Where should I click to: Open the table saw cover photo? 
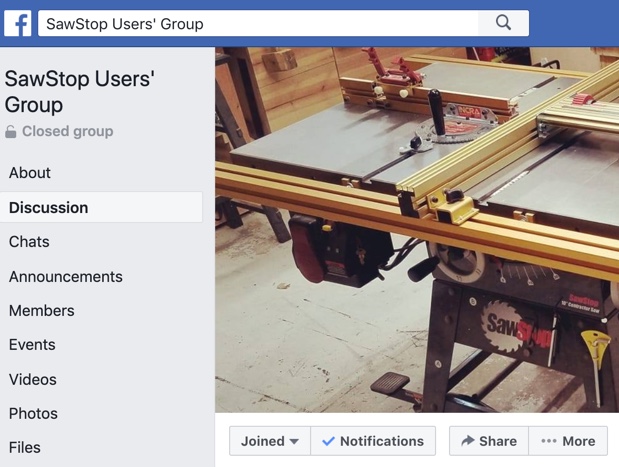tap(417, 230)
